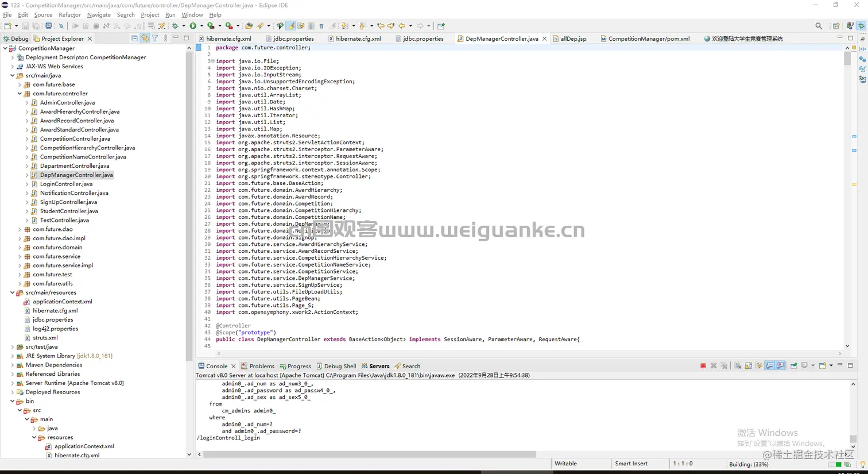Click the Previous Annotation up-arrow icon

tap(363, 26)
